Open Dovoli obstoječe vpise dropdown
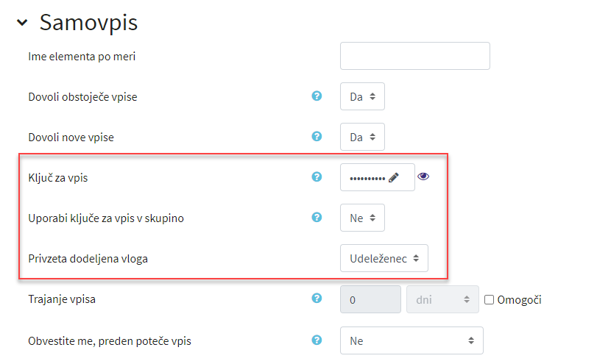Viewport: 597px width, 364px height. click(362, 96)
